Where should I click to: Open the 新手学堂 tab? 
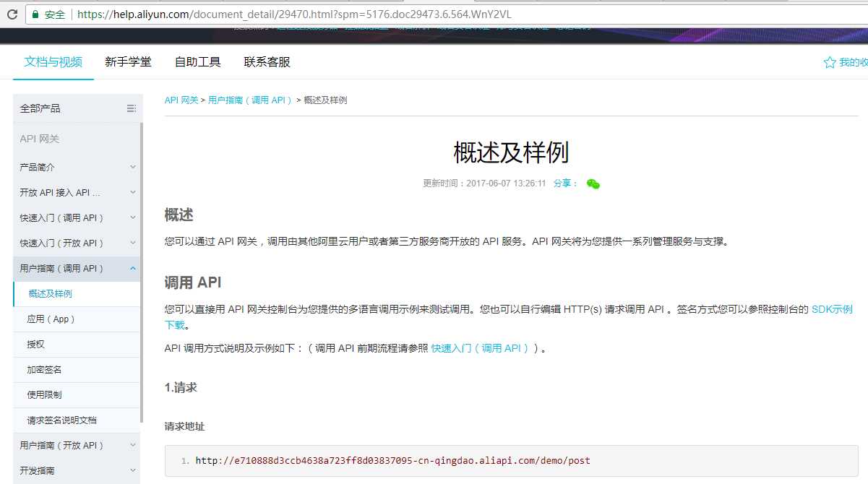(x=128, y=62)
